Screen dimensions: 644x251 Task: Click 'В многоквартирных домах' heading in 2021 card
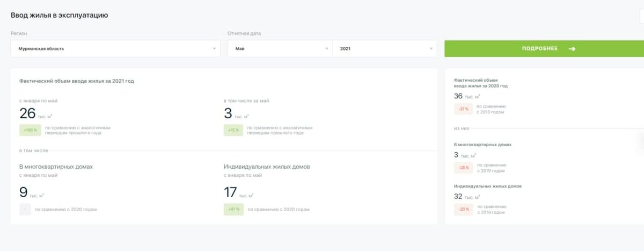56,167
